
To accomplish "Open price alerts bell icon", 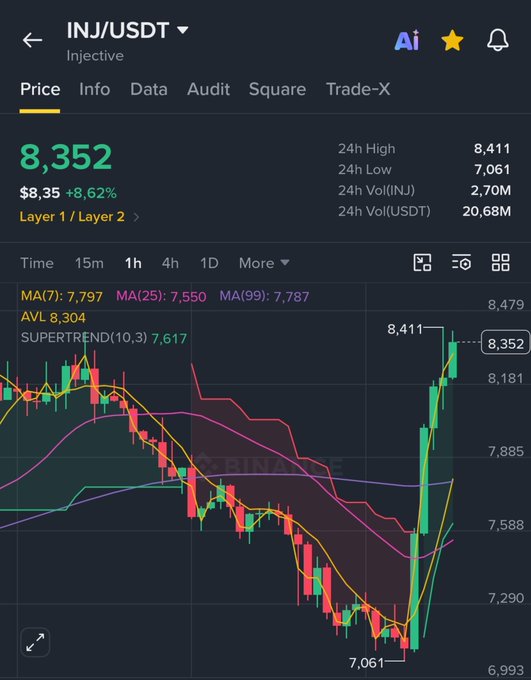I will [498, 40].
